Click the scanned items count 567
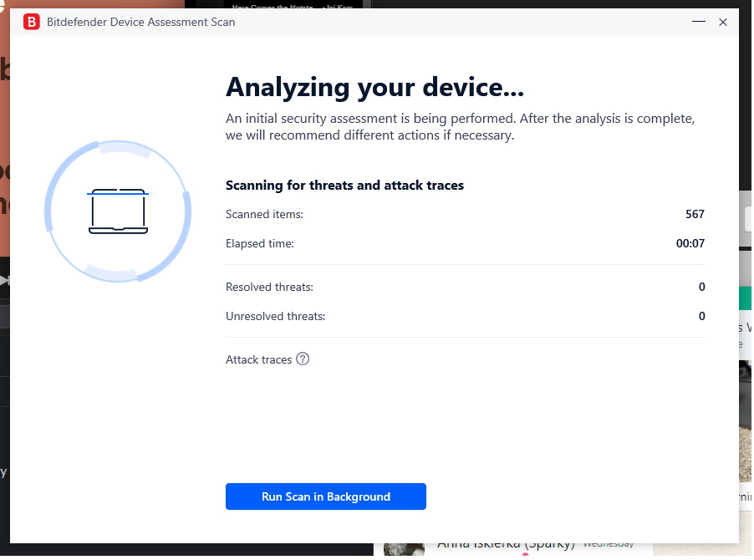The height and width of the screenshot is (560, 754). pos(695,215)
